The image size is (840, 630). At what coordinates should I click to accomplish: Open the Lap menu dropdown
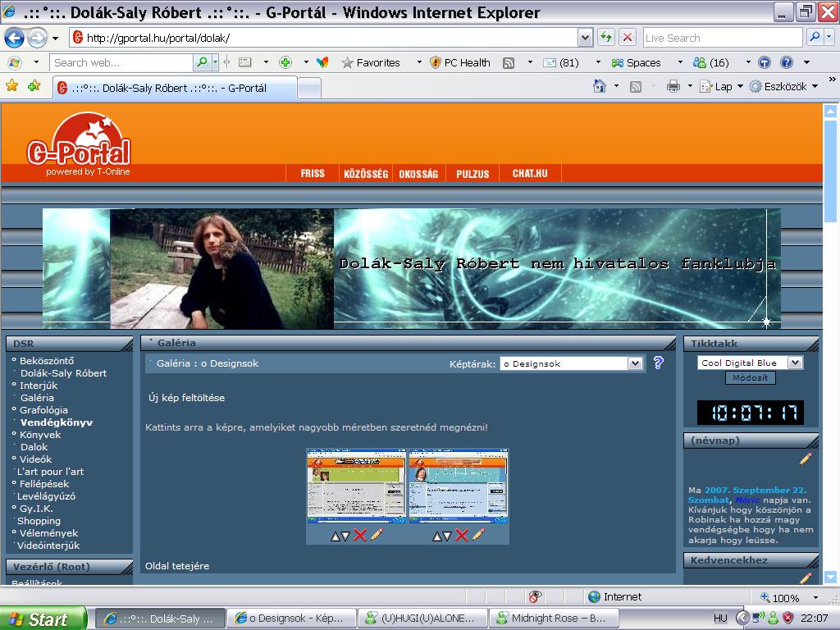click(x=740, y=86)
